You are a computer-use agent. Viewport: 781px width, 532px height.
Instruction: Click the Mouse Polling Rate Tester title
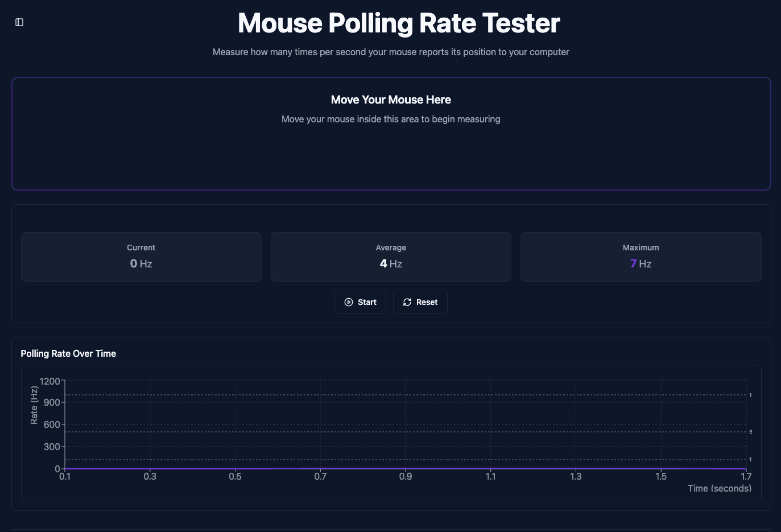pyautogui.click(x=399, y=23)
